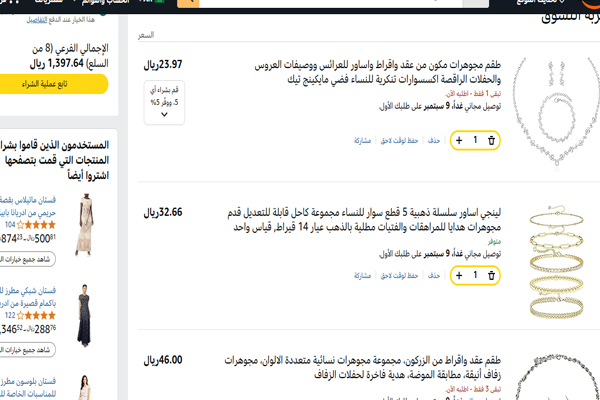Image resolution: width=600 pixels, height=400 pixels.
Task: Click 'مشاركة' for the gold bracelets item
Action: (362, 275)
